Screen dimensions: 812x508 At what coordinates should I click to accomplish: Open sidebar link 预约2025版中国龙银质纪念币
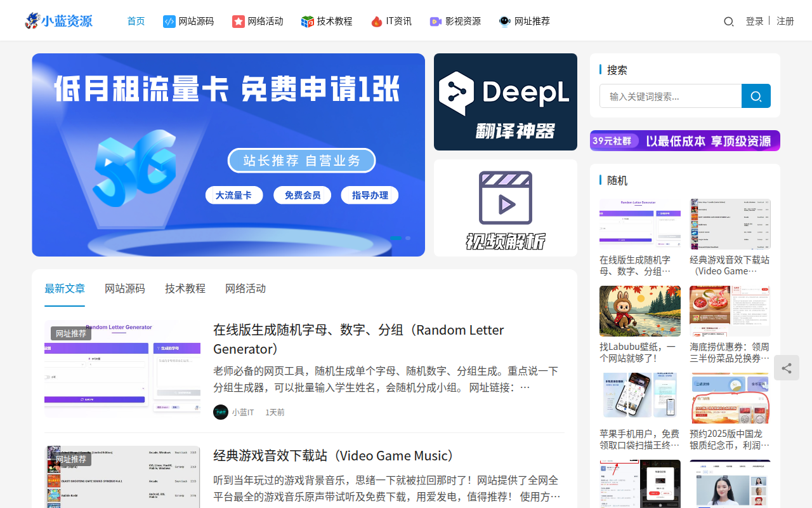[730, 439]
